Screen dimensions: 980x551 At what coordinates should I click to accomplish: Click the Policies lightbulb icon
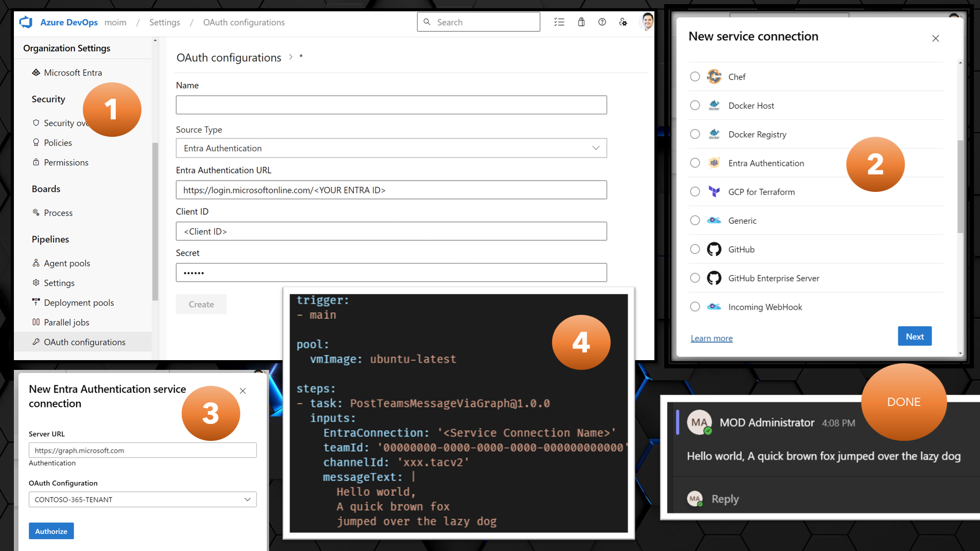(x=36, y=143)
